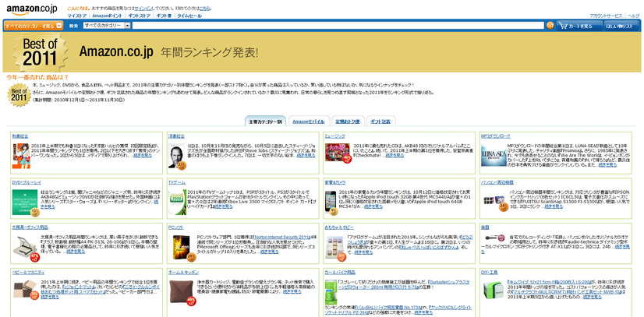
Task: Open the ホーム&キッチン category heading
Action: tap(183, 272)
